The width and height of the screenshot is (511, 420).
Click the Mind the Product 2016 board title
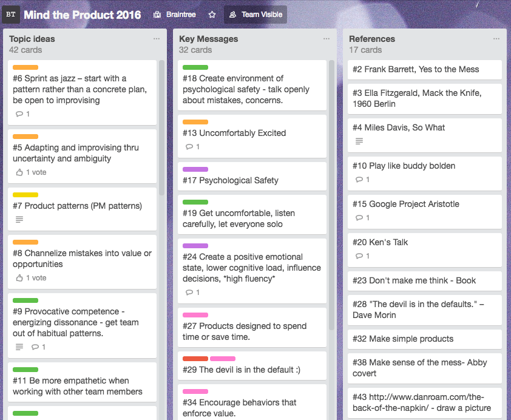(x=83, y=15)
